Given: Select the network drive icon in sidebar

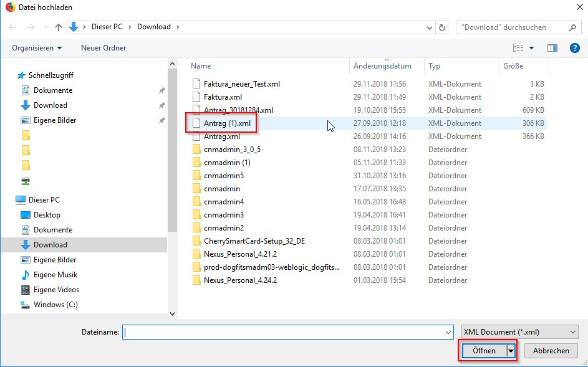Looking at the screenshot, I should pyautogui.click(x=26, y=181).
